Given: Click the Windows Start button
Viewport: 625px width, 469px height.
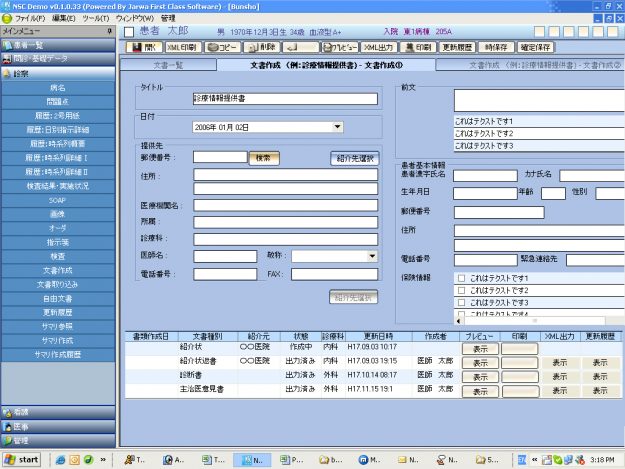Looking at the screenshot, I should tap(23, 459).
